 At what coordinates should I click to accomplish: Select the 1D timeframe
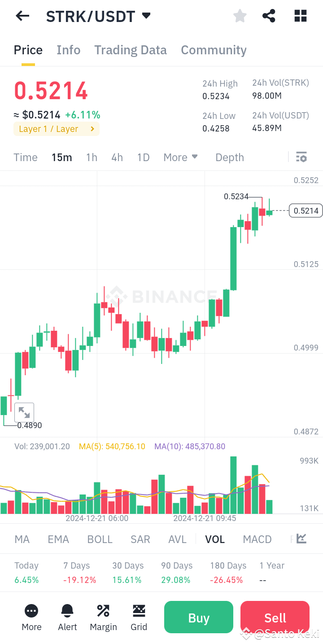(x=143, y=157)
